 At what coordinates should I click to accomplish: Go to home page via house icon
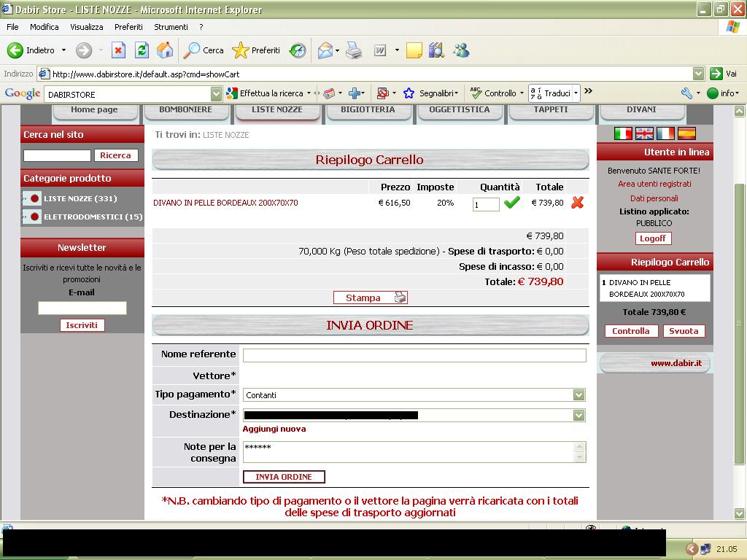click(x=165, y=50)
